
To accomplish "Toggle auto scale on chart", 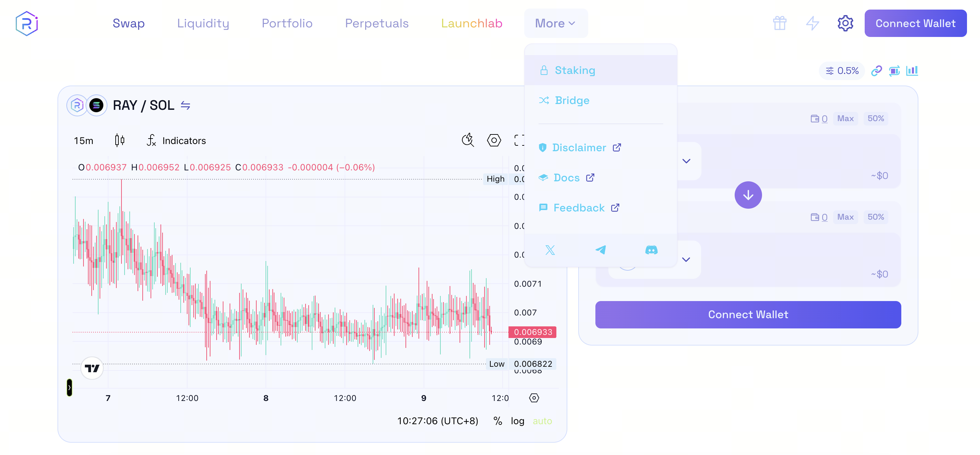I will click(542, 421).
